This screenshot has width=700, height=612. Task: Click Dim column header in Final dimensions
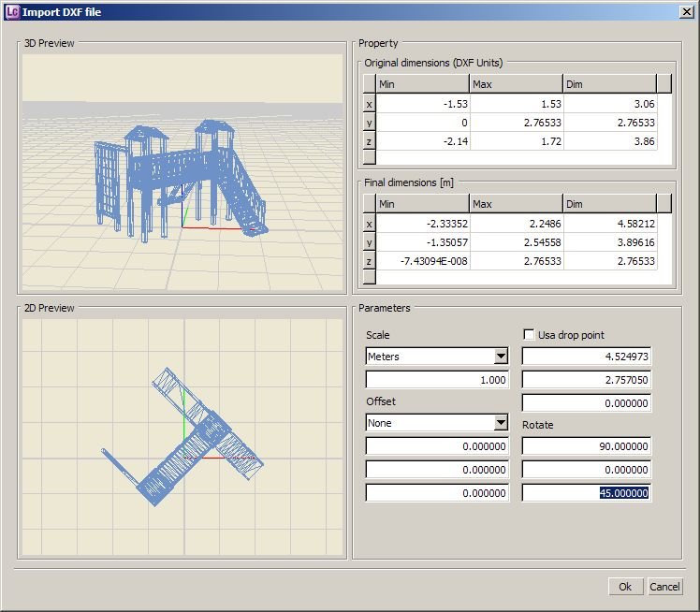pyautogui.click(x=610, y=204)
